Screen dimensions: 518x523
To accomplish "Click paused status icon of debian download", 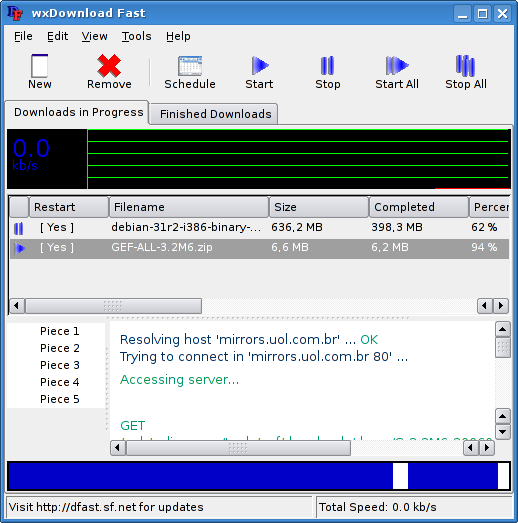I will (19, 228).
